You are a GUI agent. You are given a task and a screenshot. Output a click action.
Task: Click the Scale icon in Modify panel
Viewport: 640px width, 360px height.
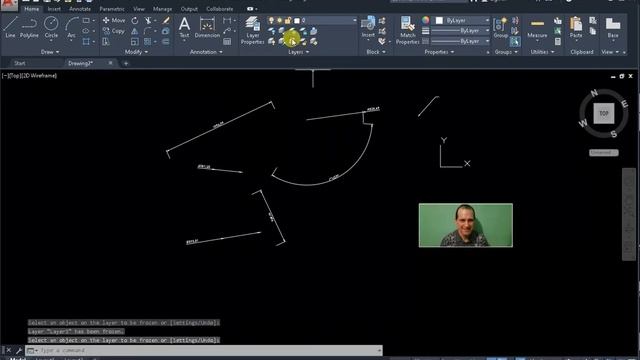coord(135,42)
